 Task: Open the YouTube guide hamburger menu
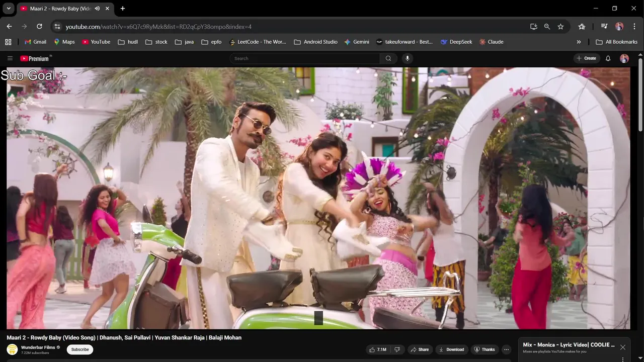point(10,58)
